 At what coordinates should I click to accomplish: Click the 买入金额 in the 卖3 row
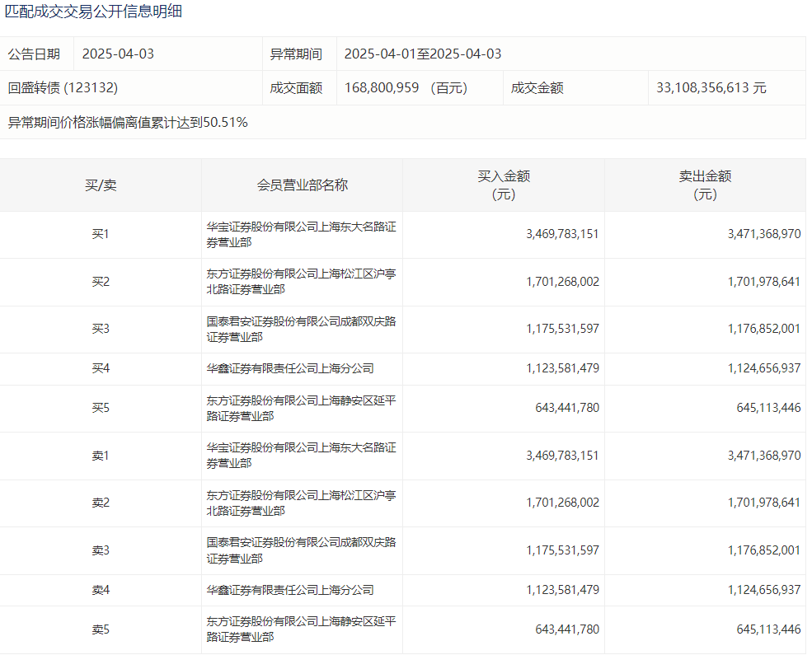click(x=562, y=550)
